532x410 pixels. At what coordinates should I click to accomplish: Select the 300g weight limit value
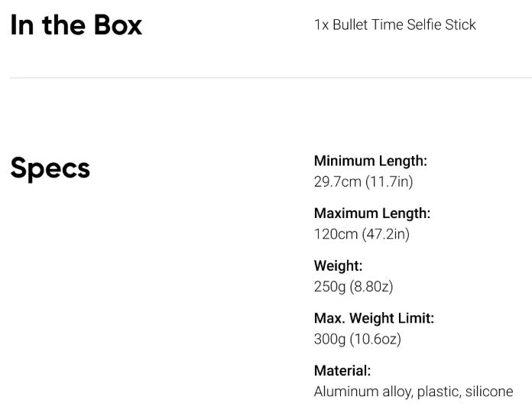click(x=329, y=339)
